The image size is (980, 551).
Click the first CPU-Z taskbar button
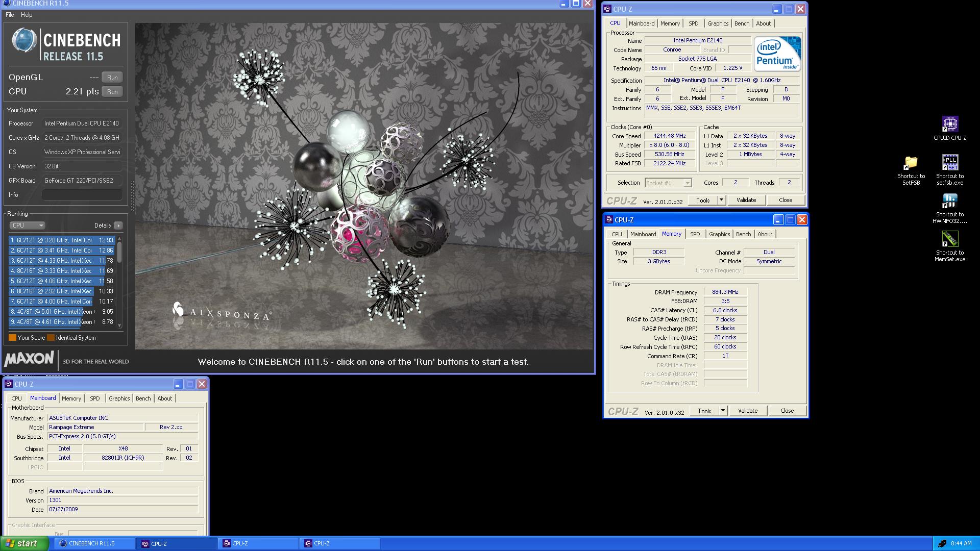pyautogui.click(x=177, y=543)
